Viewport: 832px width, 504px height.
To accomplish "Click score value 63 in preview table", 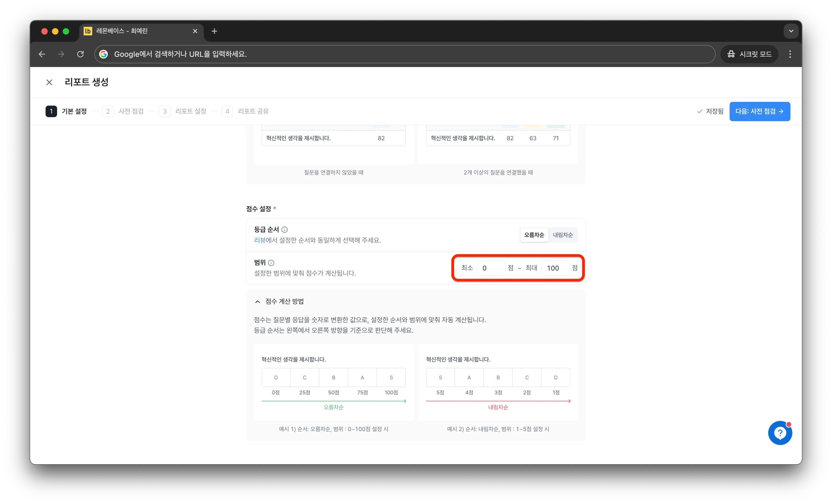I will 533,138.
